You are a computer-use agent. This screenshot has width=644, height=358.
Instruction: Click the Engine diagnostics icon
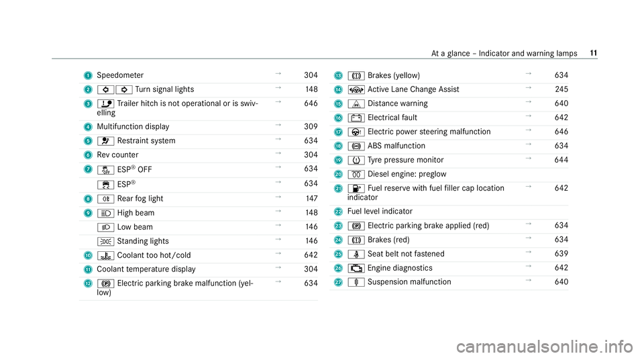[x=356, y=269]
